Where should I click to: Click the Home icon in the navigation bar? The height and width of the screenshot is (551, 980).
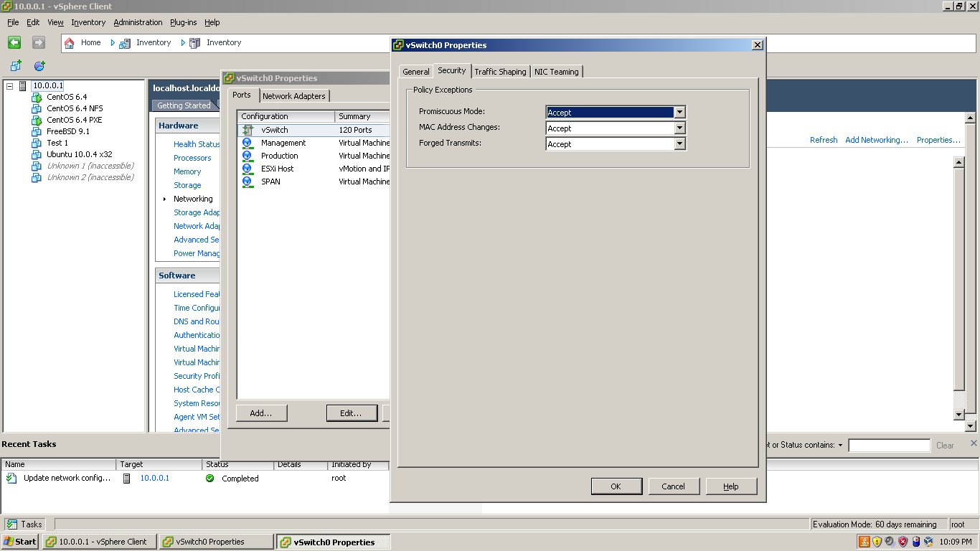coord(70,42)
